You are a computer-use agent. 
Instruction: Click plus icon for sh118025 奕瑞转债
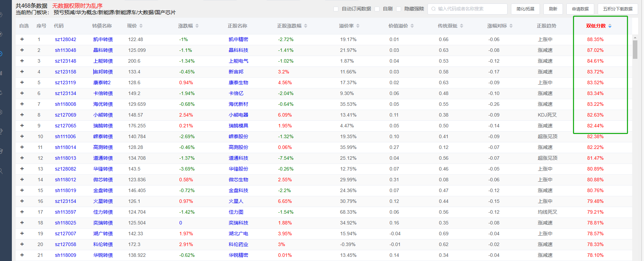click(x=22, y=223)
